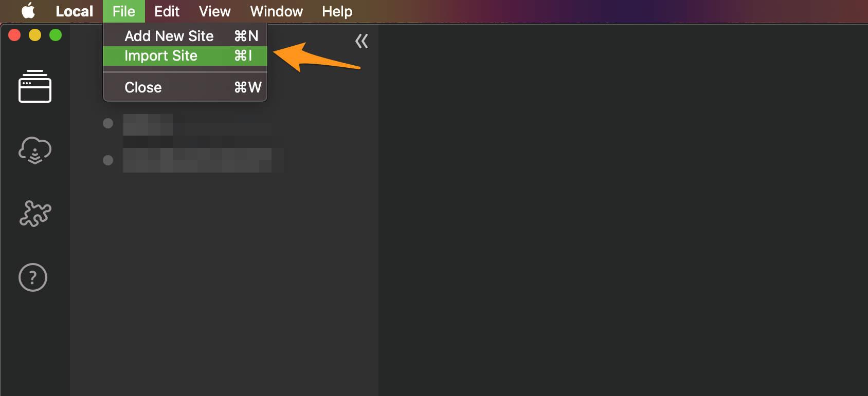Collapse the sites list with double chevron
This screenshot has width=868, height=396.
click(361, 41)
